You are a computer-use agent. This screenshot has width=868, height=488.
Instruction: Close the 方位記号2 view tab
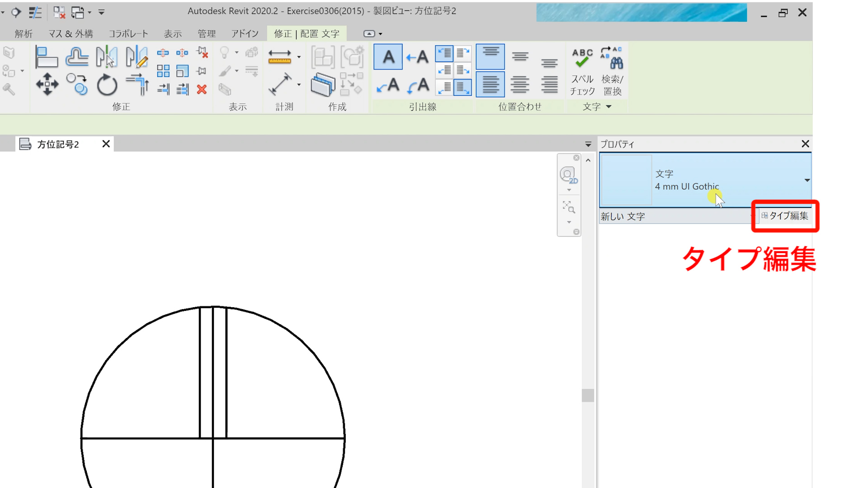coord(106,144)
